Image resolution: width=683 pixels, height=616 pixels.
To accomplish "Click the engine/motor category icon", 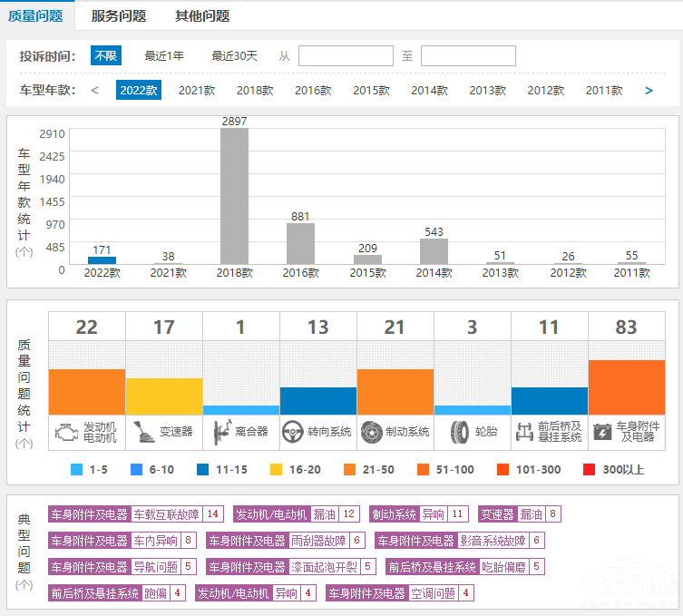I will [66, 432].
